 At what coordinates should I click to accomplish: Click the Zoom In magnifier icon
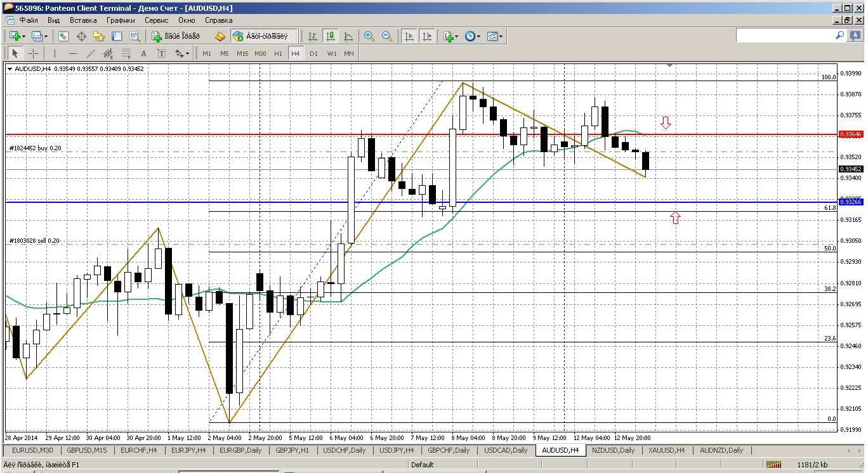[369, 37]
